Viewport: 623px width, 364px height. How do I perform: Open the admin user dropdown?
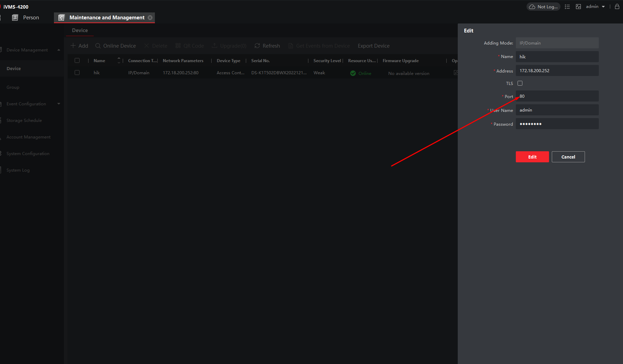tap(595, 7)
